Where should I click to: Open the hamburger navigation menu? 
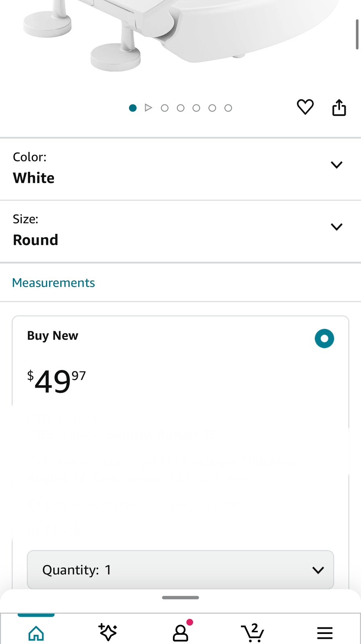[x=325, y=632]
